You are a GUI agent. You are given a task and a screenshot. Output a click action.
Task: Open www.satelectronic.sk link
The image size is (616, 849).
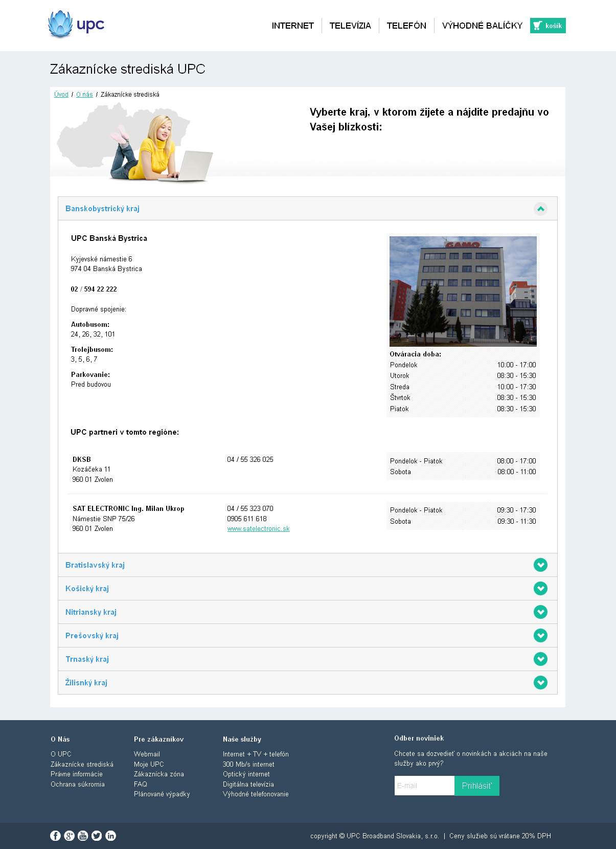coord(258,529)
